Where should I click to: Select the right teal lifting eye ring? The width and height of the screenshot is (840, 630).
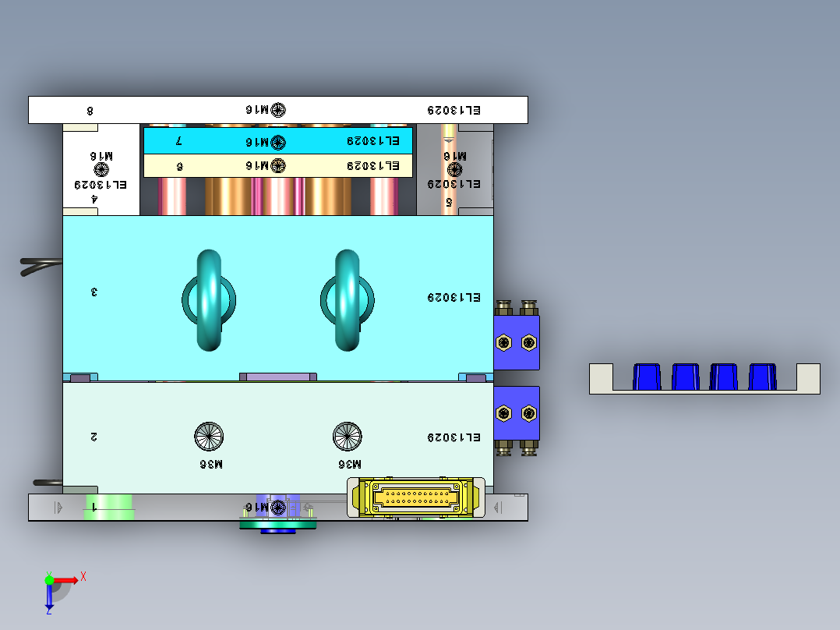click(x=348, y=300)
